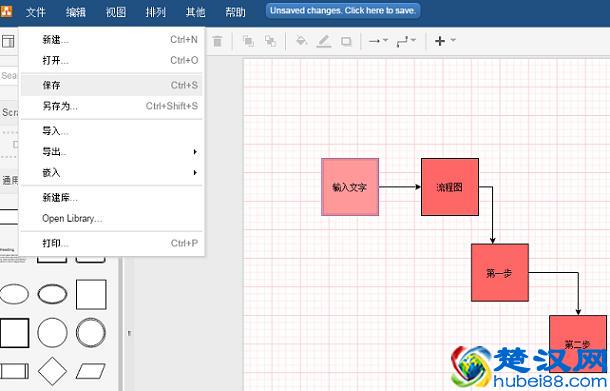Click the To Front toolbar icon

248,41
